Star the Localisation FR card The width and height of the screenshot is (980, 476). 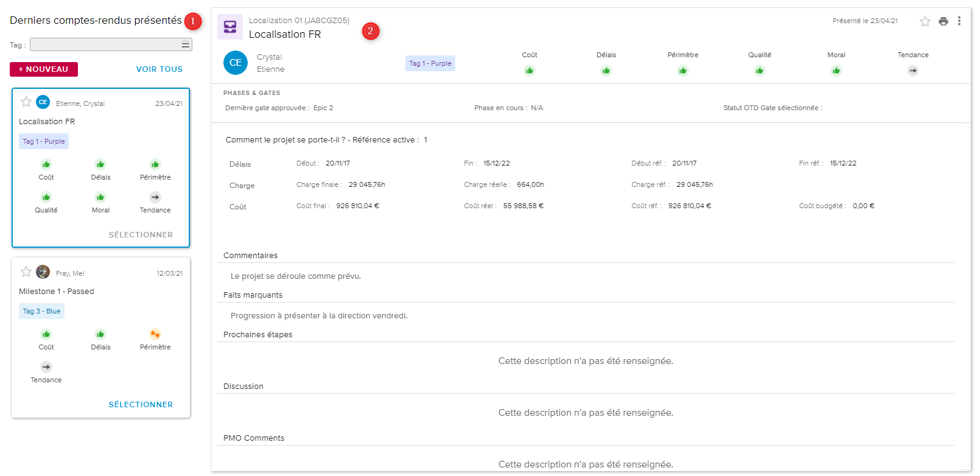coord(26,102)
